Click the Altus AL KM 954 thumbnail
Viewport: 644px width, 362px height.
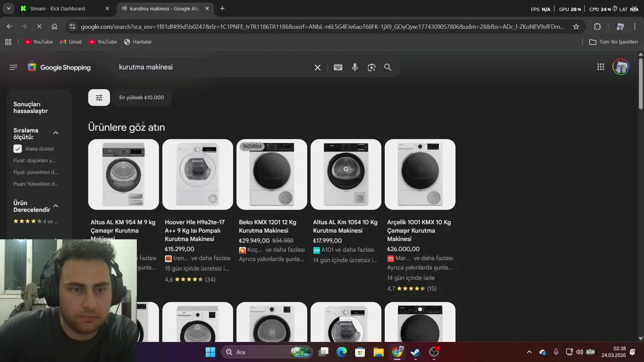point(123,174)
